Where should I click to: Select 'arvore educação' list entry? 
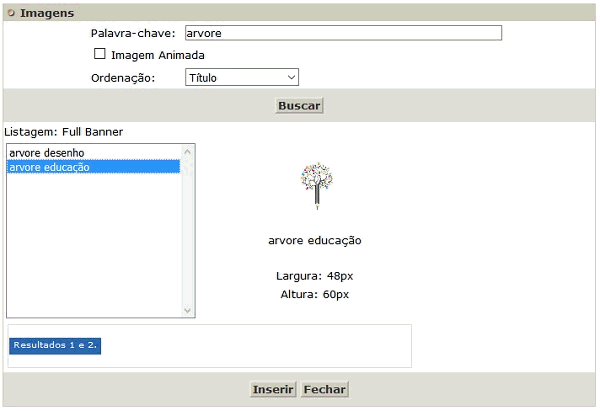[x=50, y=167]
